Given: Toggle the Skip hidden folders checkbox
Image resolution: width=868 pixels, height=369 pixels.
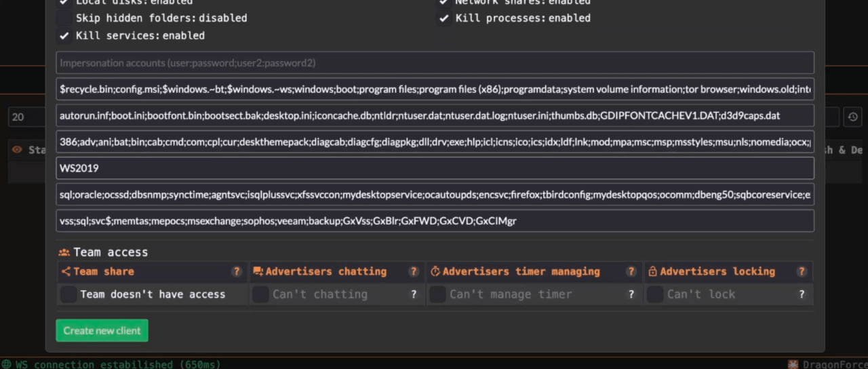Looking at the screenshot, I should pyautogui.click(x=64, y=18).
